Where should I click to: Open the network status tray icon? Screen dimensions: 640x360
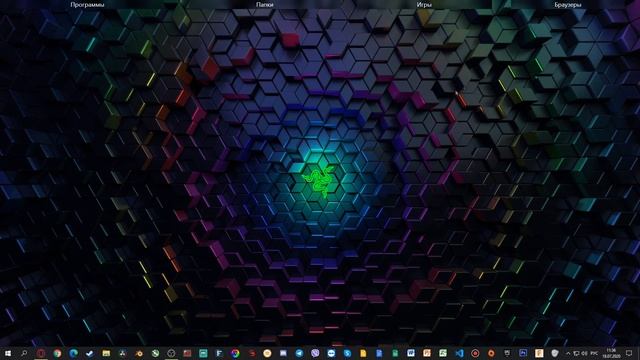click(x=576, y=353)
